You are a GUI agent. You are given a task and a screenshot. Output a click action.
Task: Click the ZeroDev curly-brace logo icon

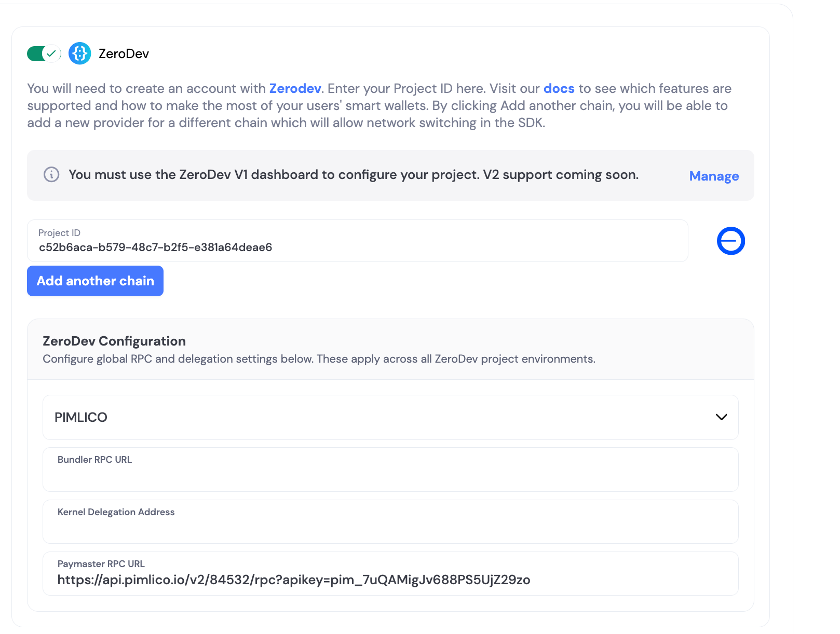pos(80,53)
